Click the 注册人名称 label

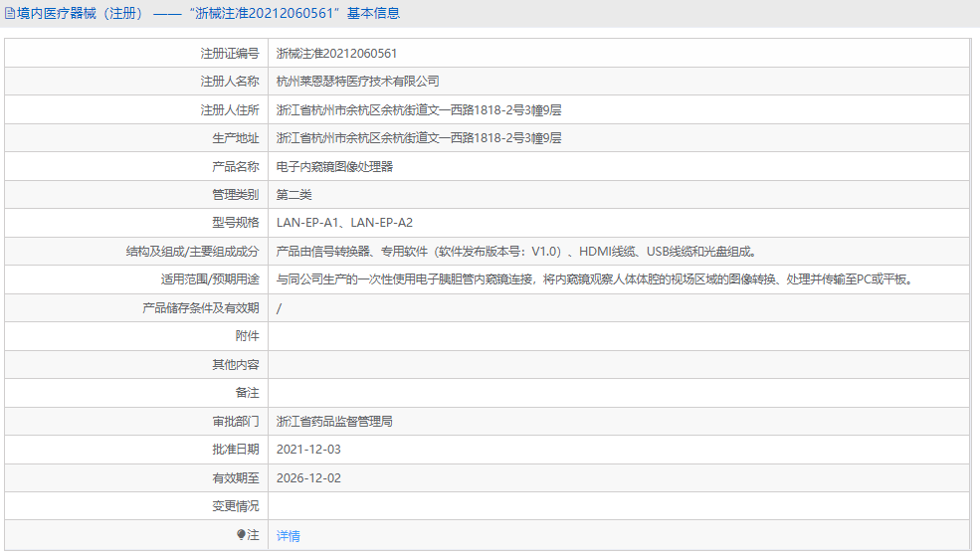[x=230, y=82]
